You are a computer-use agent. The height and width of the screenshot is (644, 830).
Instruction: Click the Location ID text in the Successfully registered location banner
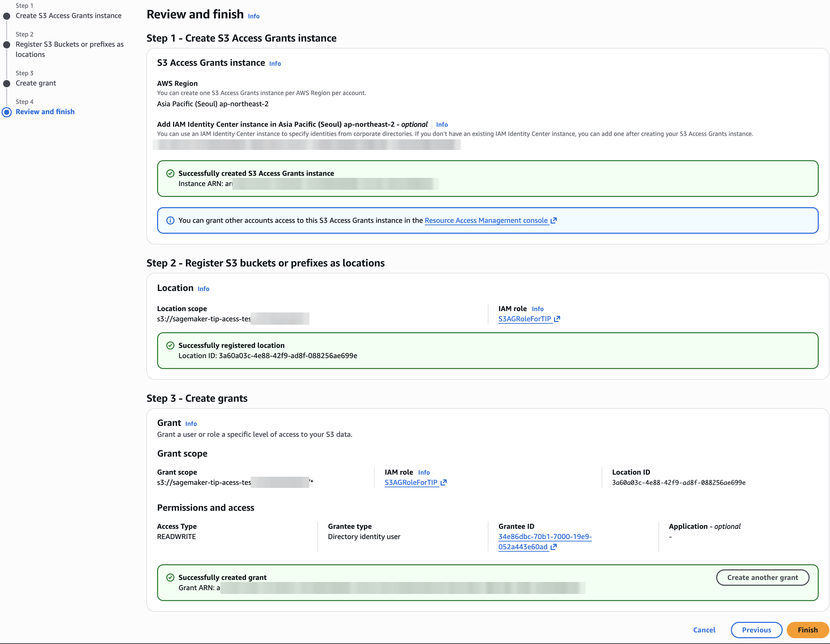[267, 356]
